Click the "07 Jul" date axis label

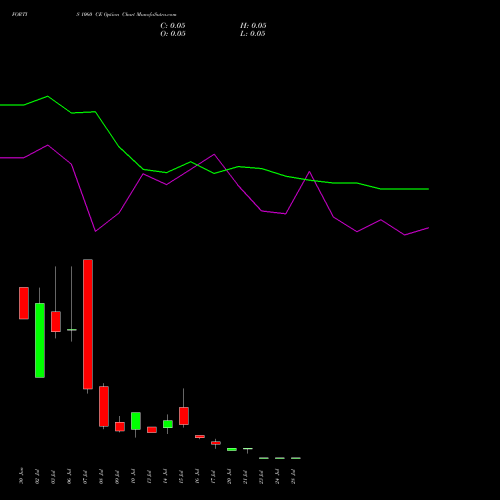pos(85,477)
